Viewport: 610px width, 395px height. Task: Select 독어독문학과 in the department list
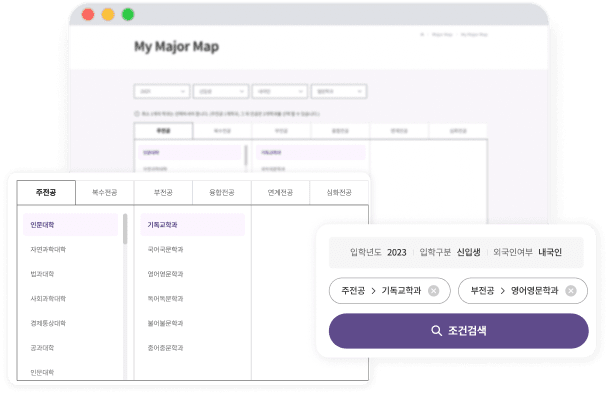[165, 298]
